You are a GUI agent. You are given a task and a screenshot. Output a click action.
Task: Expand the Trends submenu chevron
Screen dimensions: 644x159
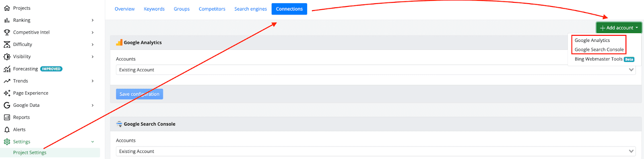[93, 81]
